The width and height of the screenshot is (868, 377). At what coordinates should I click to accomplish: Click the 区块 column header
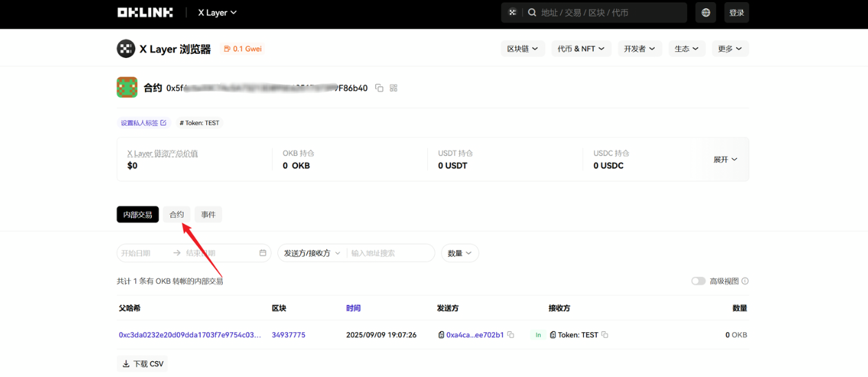(x=279, y=308)
